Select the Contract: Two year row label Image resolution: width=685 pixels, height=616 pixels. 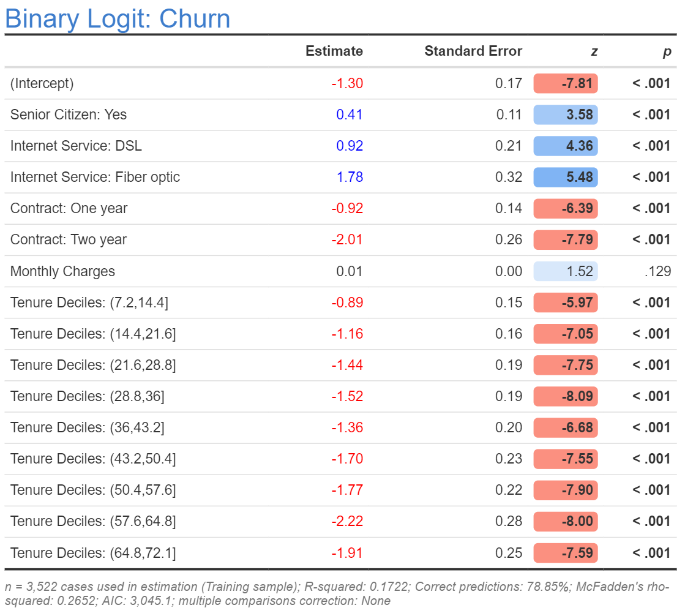click(x=68, y=239)
